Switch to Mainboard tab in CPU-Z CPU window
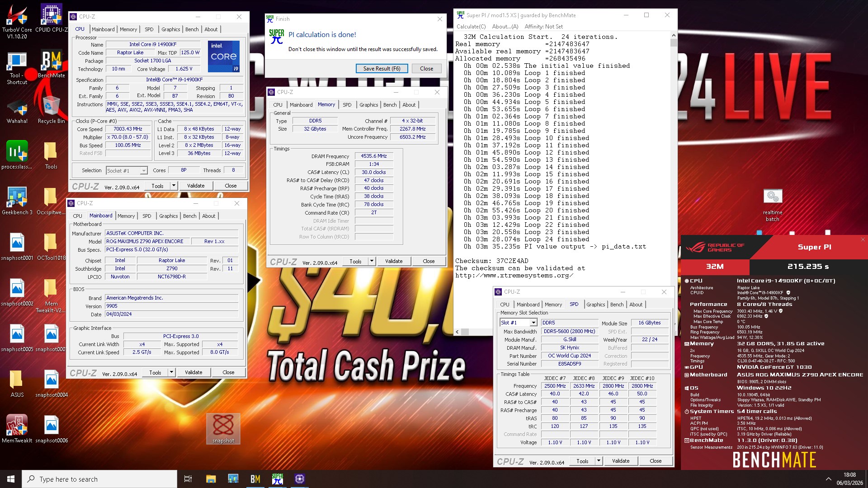The width and height of the screenshot is (868, 488). [103, 29]
